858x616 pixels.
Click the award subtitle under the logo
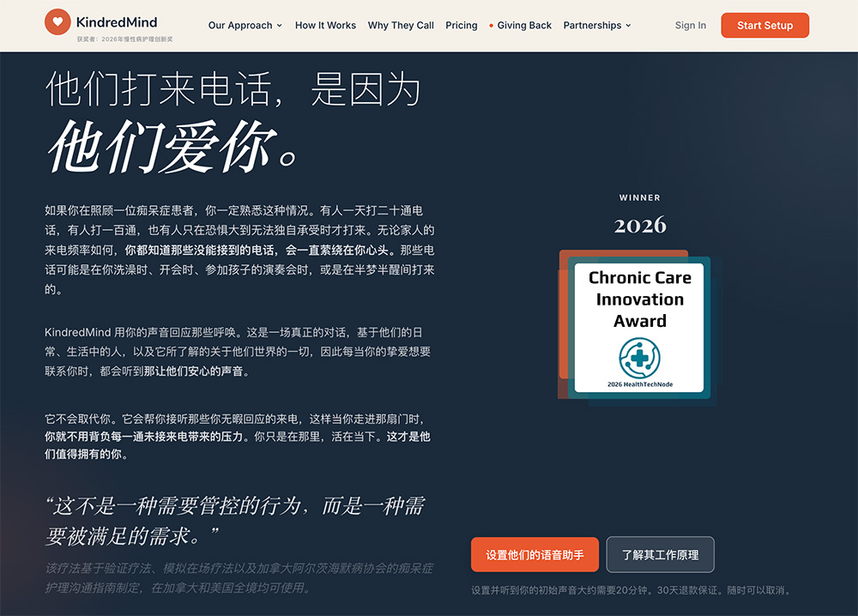(124, 39)
